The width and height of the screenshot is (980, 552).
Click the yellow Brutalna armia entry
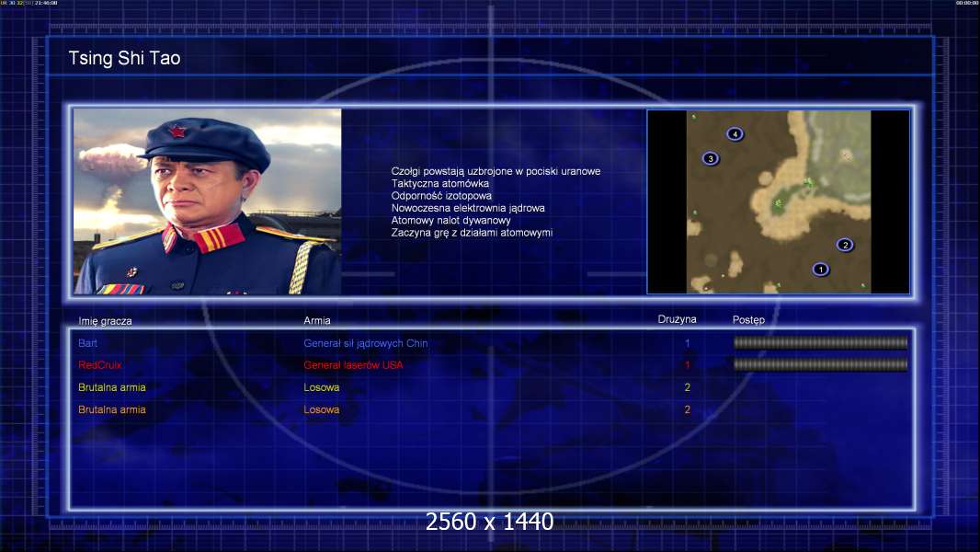pos(112,387)
